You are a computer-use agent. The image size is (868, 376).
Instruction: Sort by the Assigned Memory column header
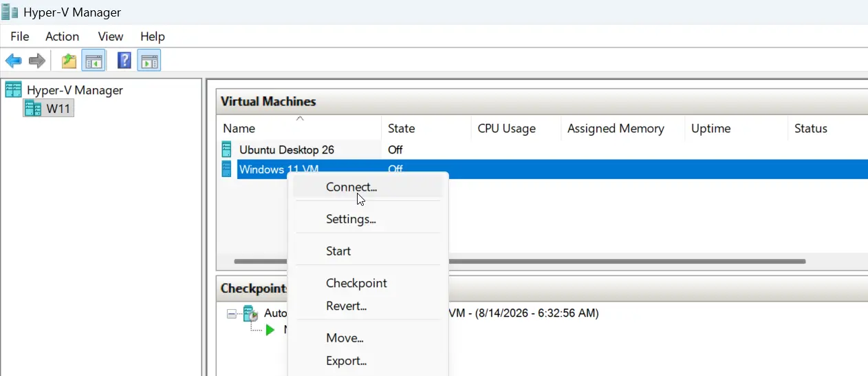(622, 128)
